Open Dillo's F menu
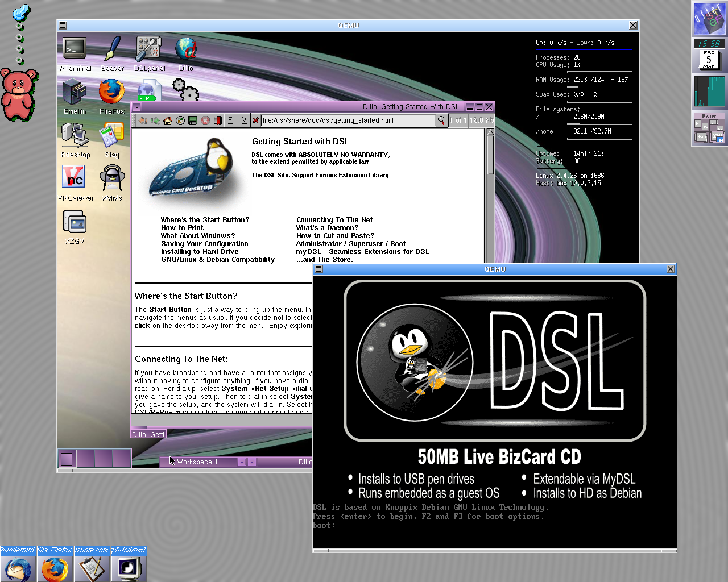This screenshot has width=728, height=582. pos(230,120)
